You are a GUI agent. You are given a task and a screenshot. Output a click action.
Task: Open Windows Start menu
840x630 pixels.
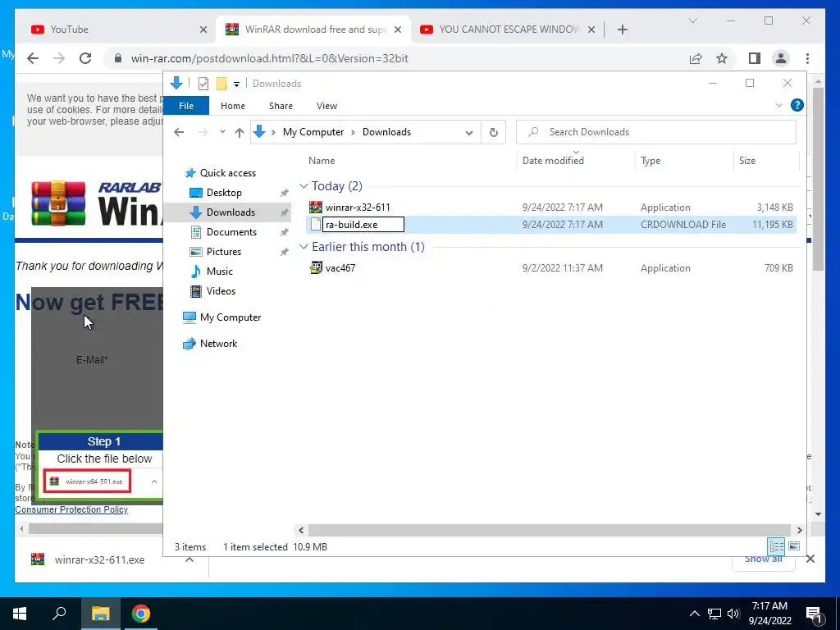pyautogui.click(x=20, y=614)
